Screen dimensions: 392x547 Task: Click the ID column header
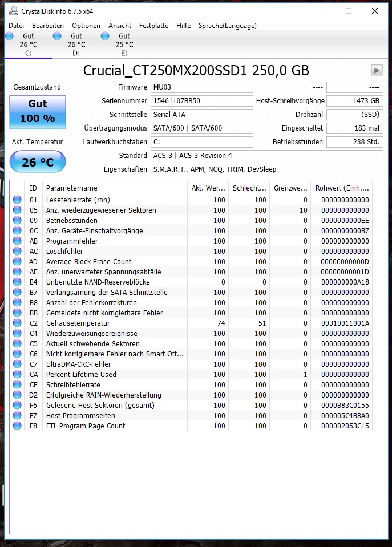point(34,188)
